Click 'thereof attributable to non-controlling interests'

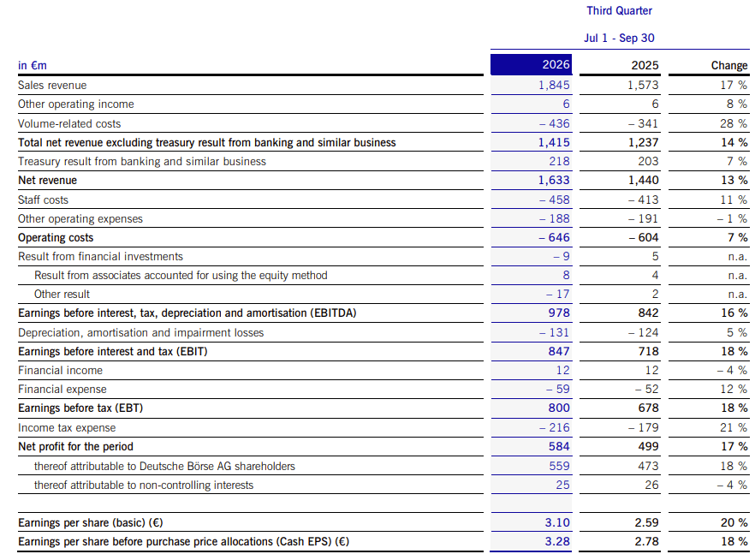[x=144, y=485]
